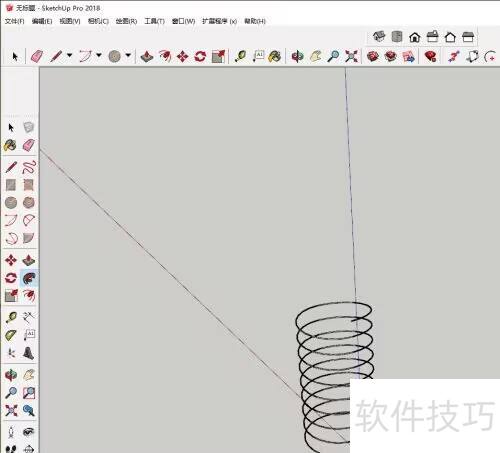Open the 编辑(E) menu
Image resolution: width=500 pixels, height=453 pixels.
tap(42, 21)
